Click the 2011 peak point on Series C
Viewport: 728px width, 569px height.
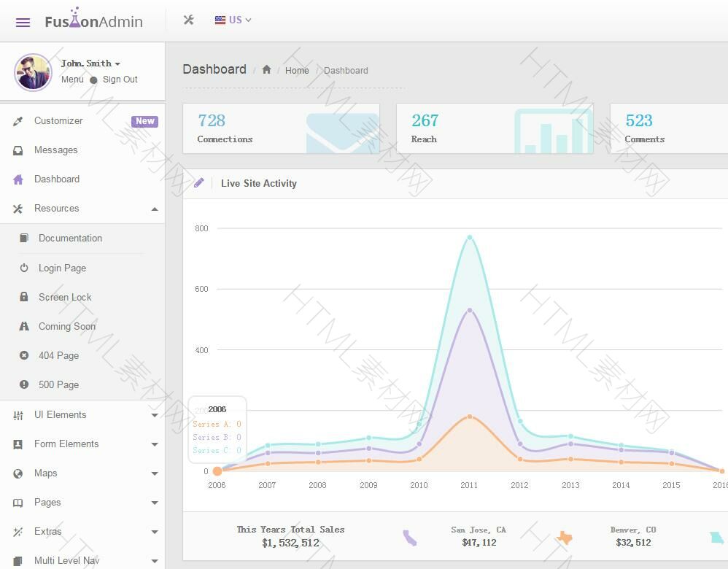[470, 238]
